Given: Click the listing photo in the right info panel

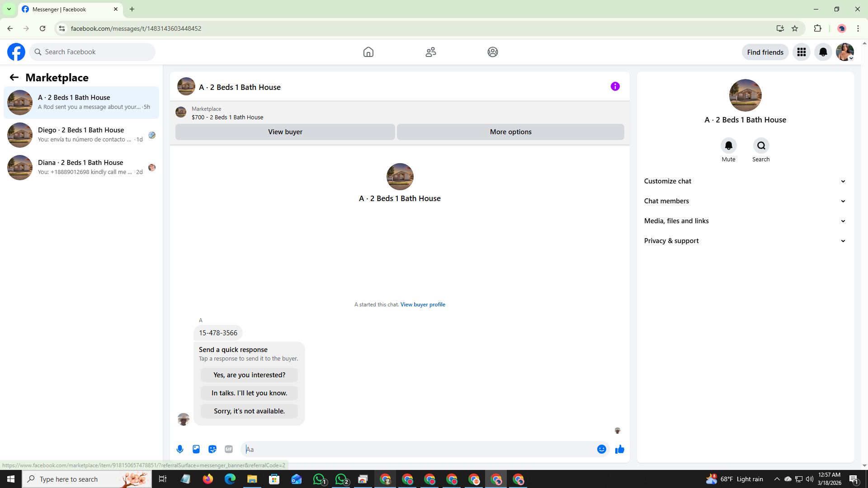Looking at the screenshot, I should point(745,95).
